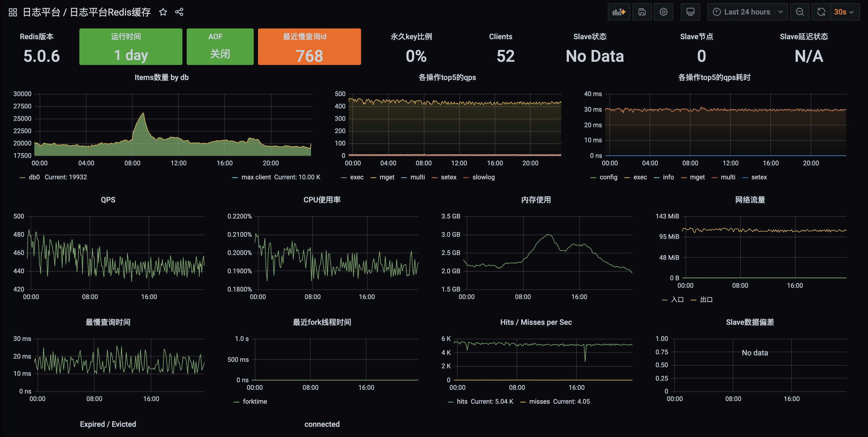This screenshot has height=437, width=868.
Task: Click the add panel icon
Action: (x=619, y=12)
